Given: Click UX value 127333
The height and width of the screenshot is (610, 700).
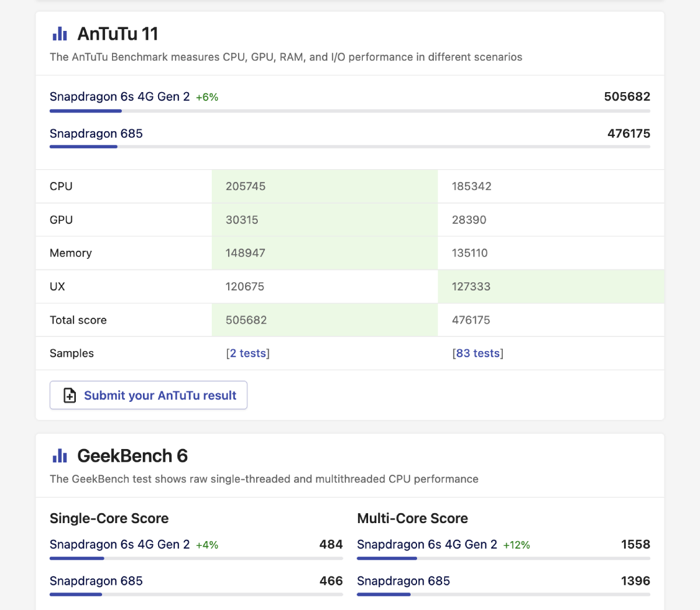Looking at the screenshot, I should (471, 287).
